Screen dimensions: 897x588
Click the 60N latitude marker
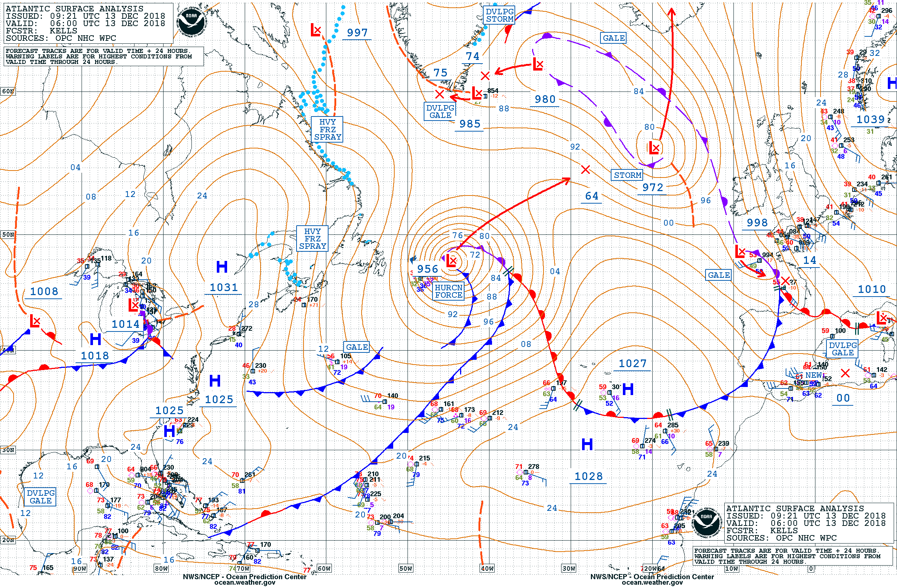coord(8,91)
